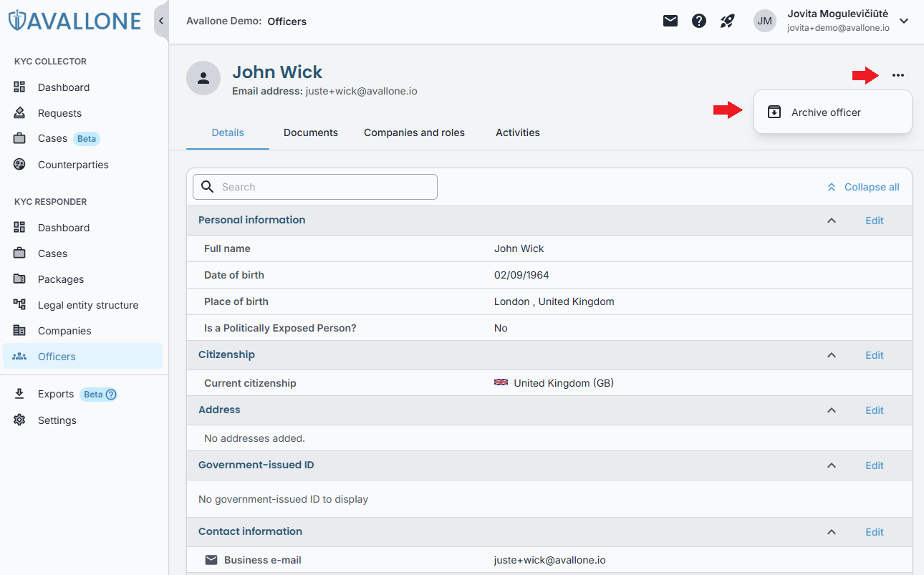Choose Archive officer from the menu
924x575 pixels.
(x=832, y=112)
